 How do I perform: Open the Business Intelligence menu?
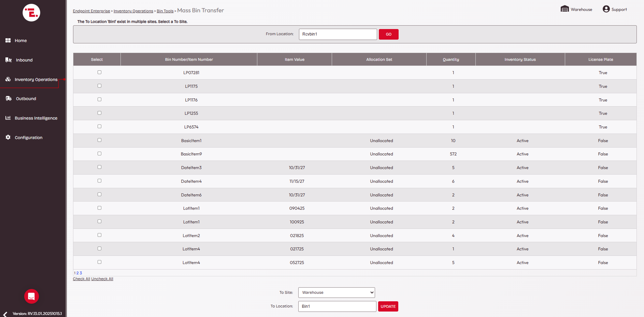[36, 118]
